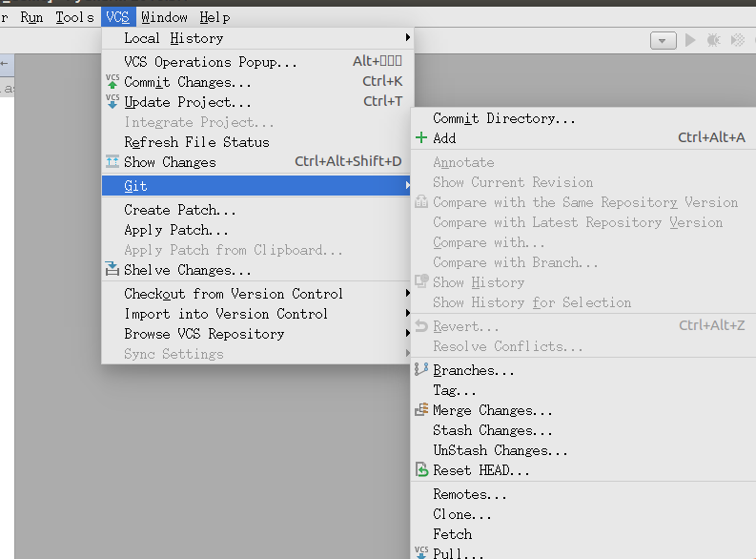This screenshot has height=559, width=756.
Task: Select Show Changes menu entry
Action: click(257, 162)
